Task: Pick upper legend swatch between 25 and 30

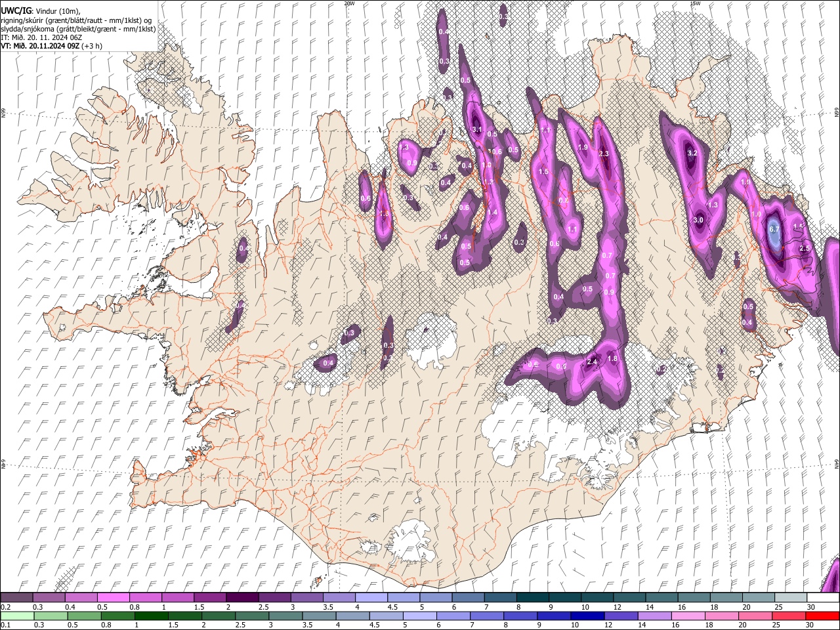Action: [791, 598]
